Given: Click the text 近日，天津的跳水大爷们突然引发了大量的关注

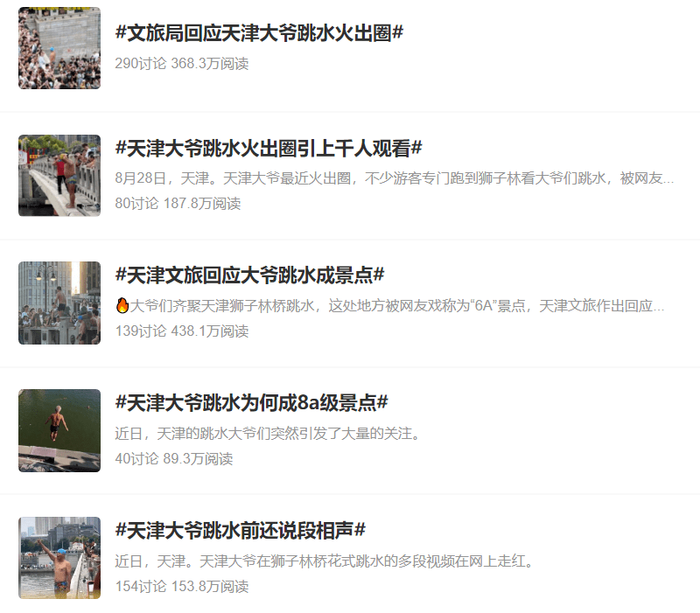Looking at the screenshot, I should click(x=268, y=433).
